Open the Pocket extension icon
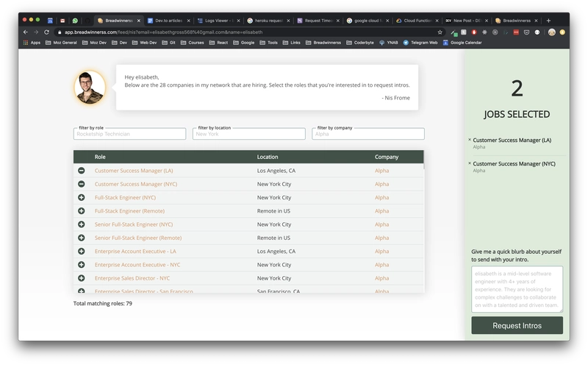 [526, 32]
